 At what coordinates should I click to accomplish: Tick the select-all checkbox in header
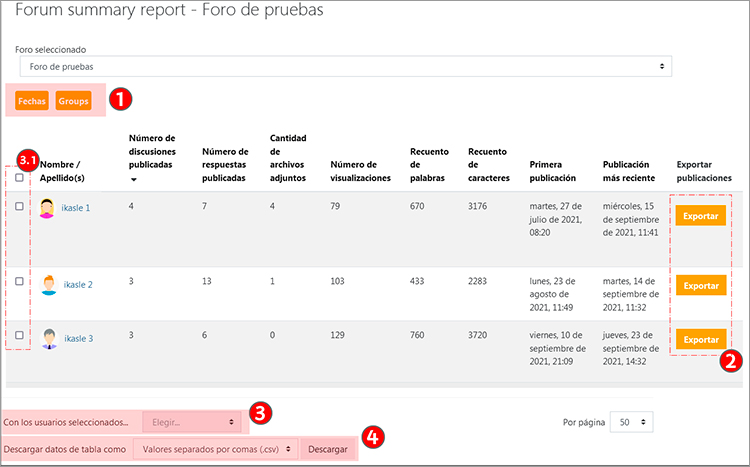click(20, 177)
